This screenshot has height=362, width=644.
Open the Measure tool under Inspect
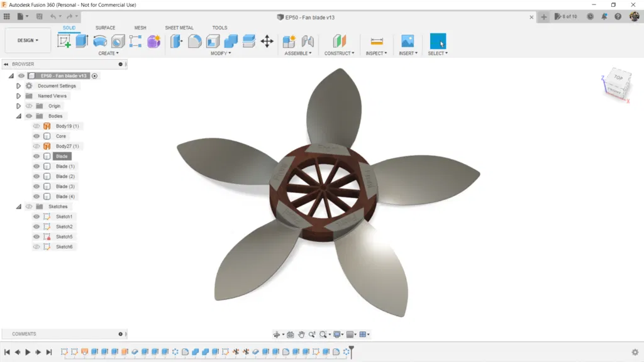tap(375, 41)
